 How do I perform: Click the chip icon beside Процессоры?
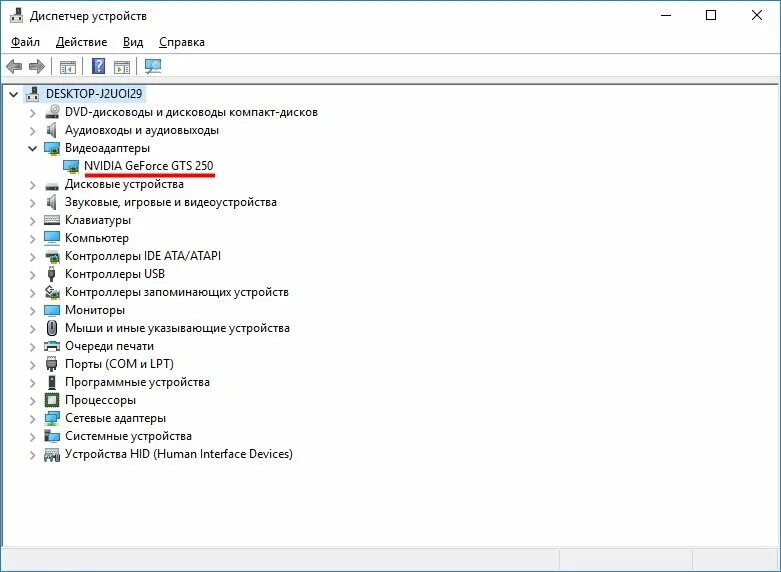coord(52,400)
